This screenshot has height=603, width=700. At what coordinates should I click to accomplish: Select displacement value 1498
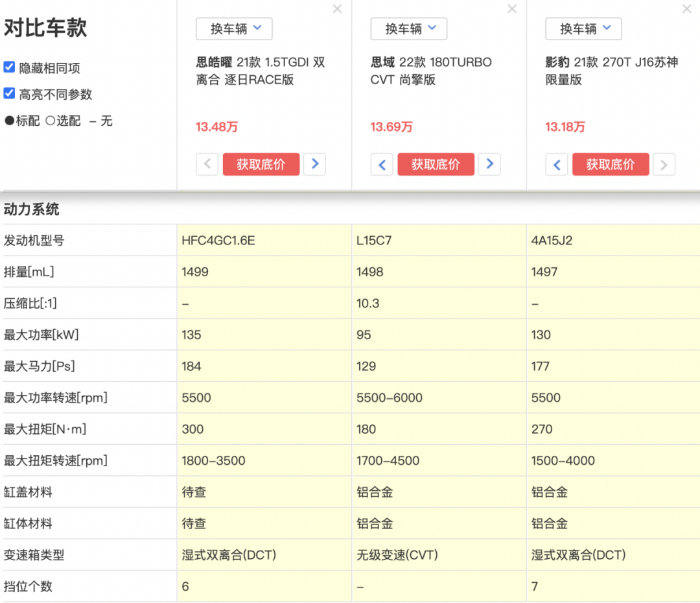(369, 272)
